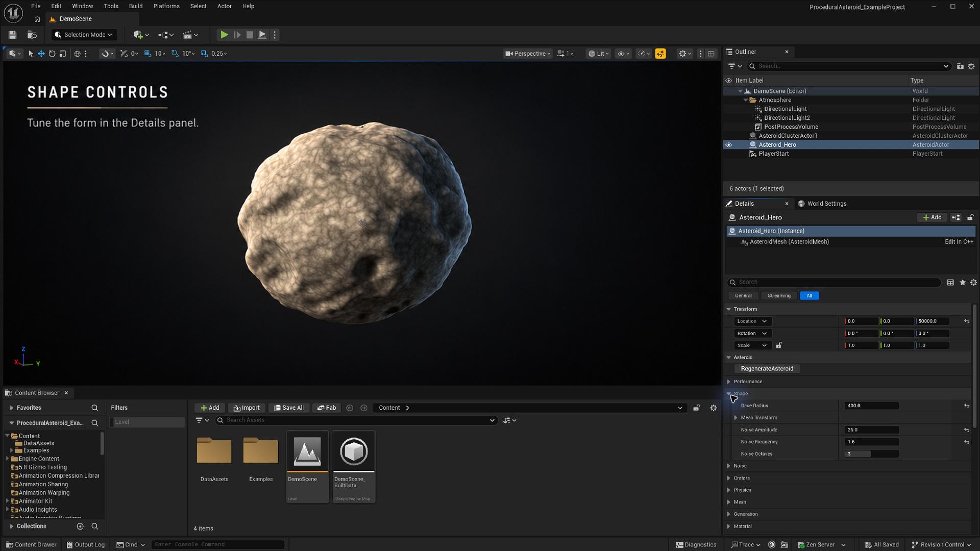Click the stop simulation button
The width and height of the screenshot is (980, 551).
250,35
